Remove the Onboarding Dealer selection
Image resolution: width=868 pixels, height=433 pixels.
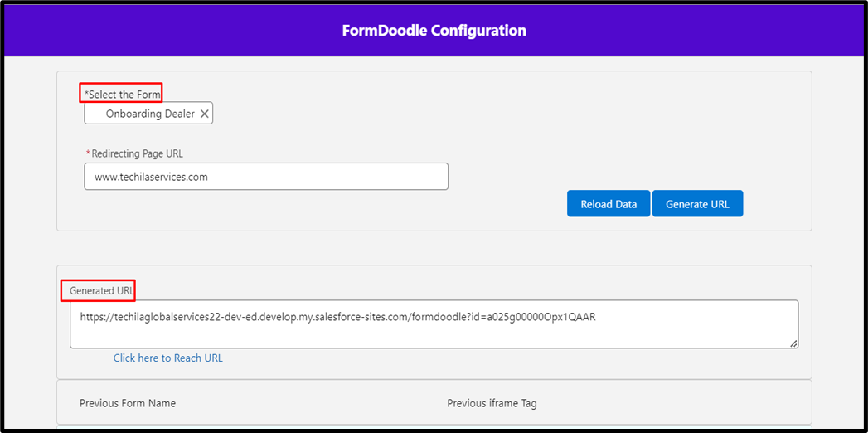click(204, 114)
